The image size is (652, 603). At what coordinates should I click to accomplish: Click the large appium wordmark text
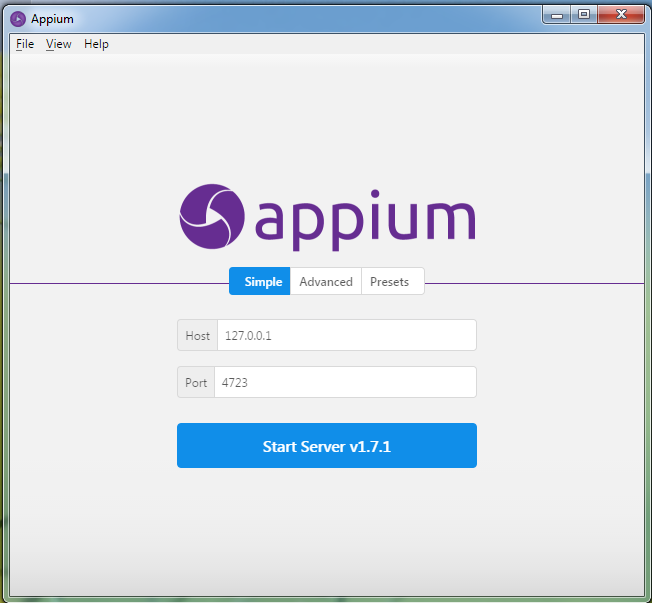(x=365, y=220)
